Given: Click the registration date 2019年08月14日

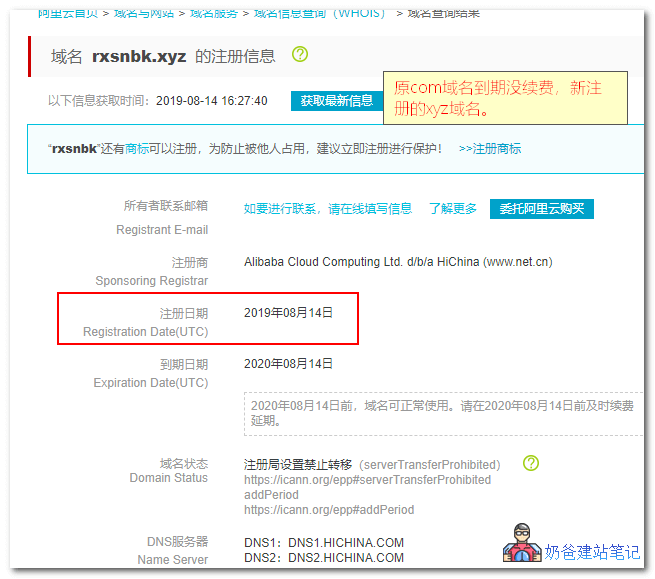Looking at the screenshot, I should click(x=288, y=312).
